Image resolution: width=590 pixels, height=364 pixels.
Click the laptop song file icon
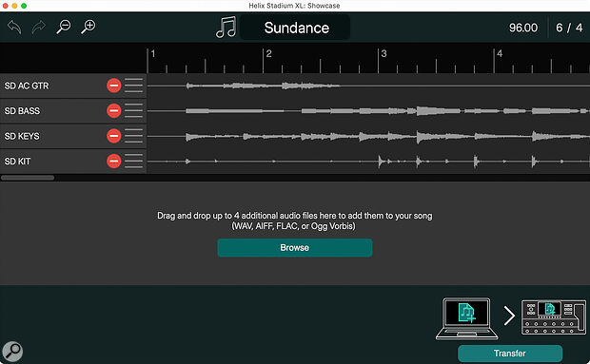coord(467,318)
